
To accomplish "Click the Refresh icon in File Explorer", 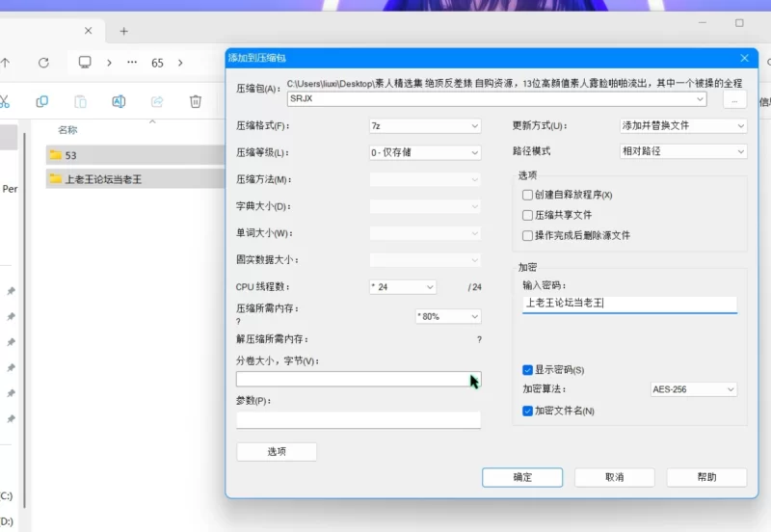I will (x=43, y=63).
